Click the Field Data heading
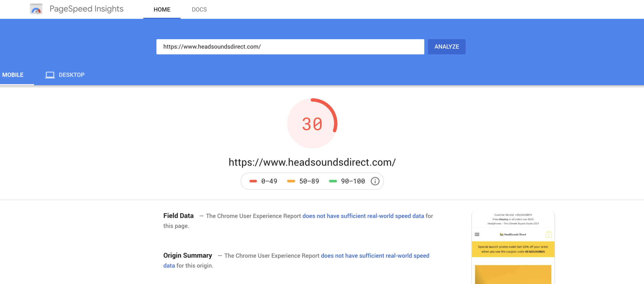This screenshot has height=284, width=644. (178, 216)
